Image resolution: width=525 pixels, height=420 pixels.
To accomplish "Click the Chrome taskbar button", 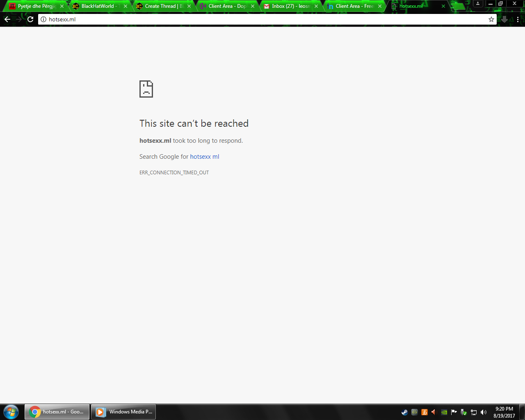I will (57, 412).
